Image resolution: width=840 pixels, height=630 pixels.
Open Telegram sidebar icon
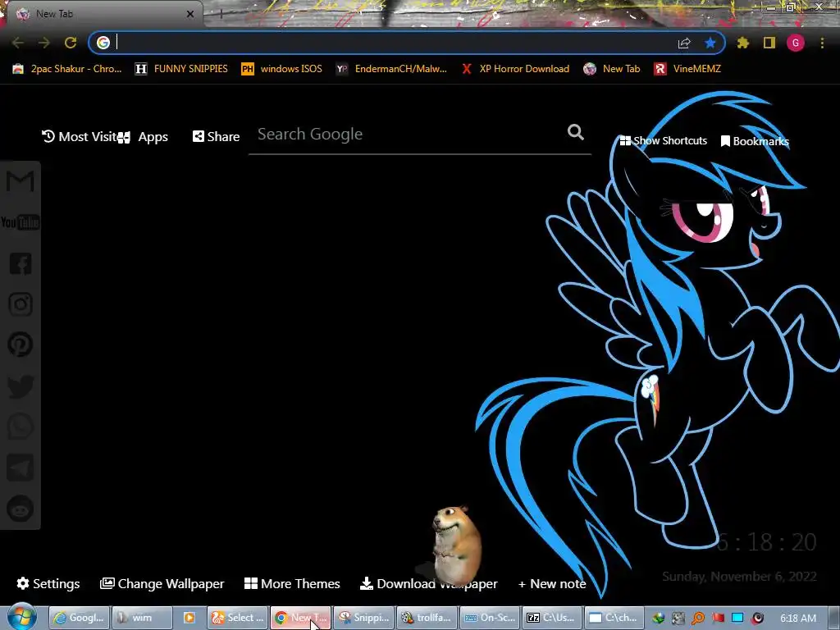(21, 468)
